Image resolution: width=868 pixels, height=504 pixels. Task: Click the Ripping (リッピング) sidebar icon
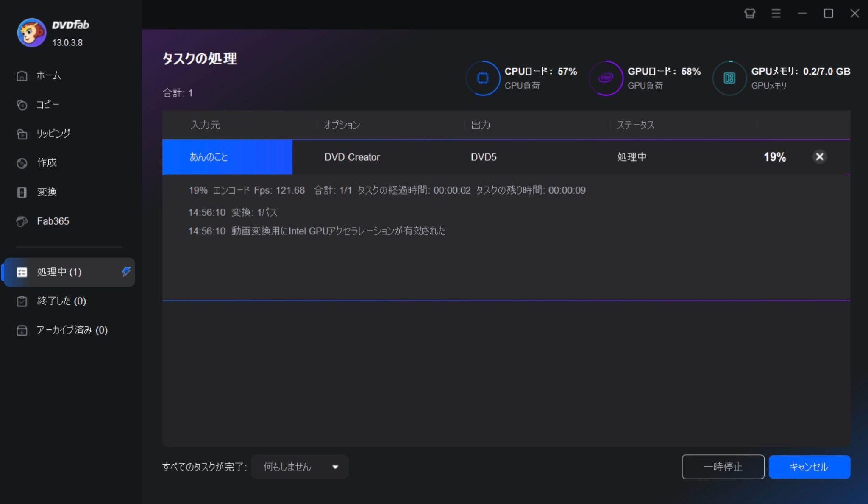(22, 134)
